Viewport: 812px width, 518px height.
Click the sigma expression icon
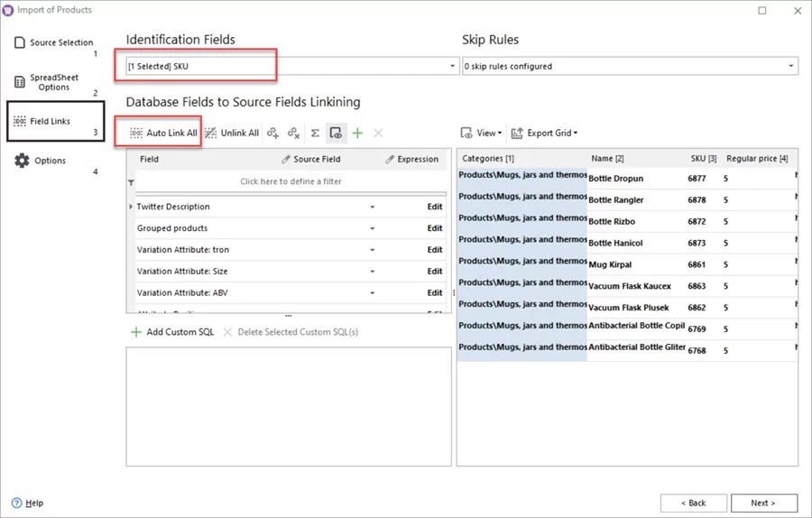315,134
